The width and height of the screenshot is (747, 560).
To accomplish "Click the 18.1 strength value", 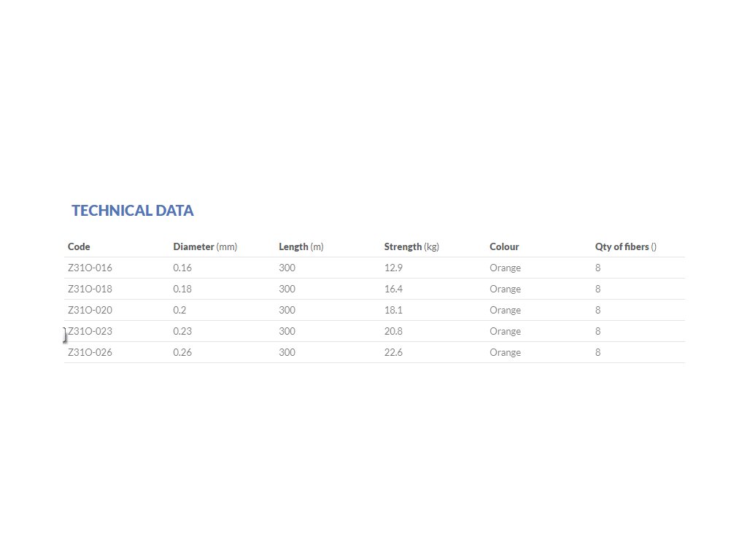I will click(393, 310).
